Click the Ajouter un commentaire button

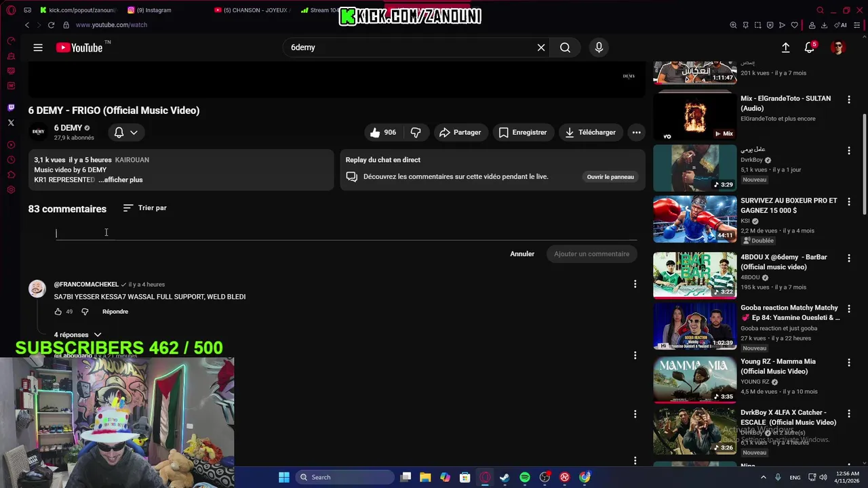click(591, 254)
